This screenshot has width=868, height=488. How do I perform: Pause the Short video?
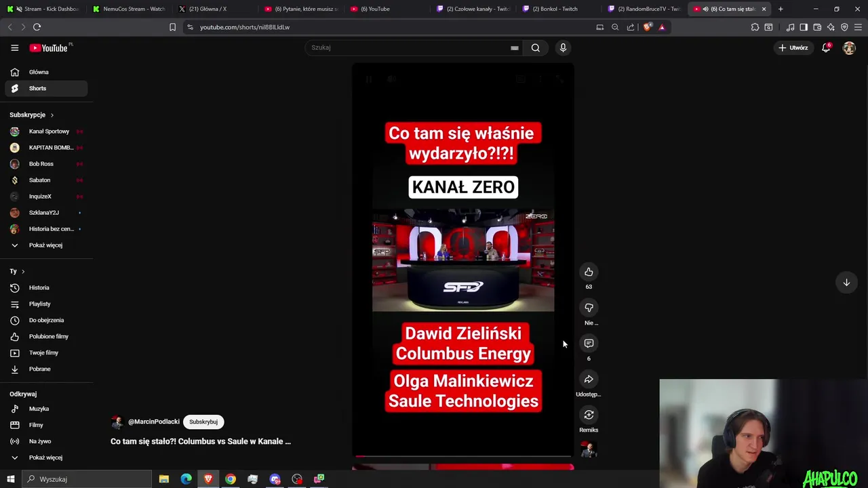[x=369, y=79]
